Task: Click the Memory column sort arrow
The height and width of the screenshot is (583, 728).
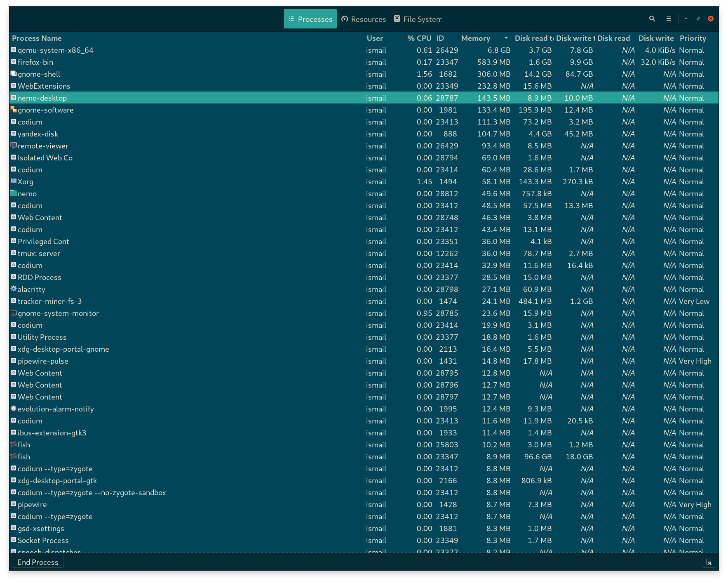Action: pyautogui.click(x=506, y=38)
